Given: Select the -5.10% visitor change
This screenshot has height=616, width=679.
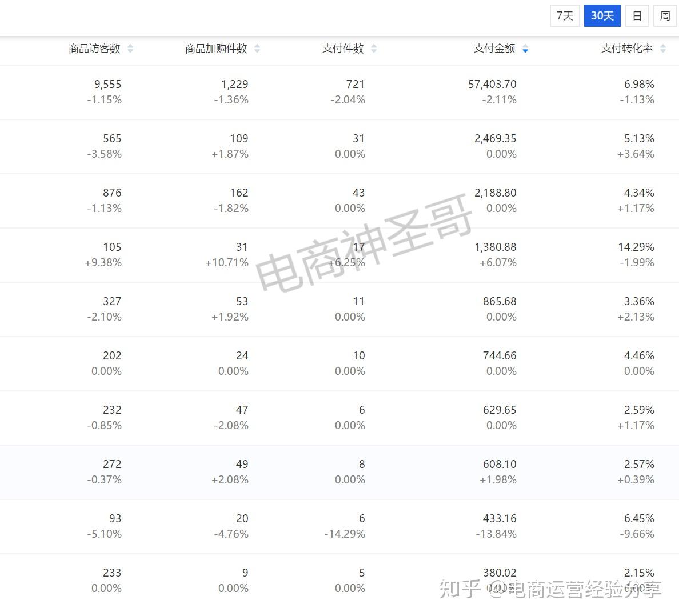Looking at the screenshot, I should point(105,534).
